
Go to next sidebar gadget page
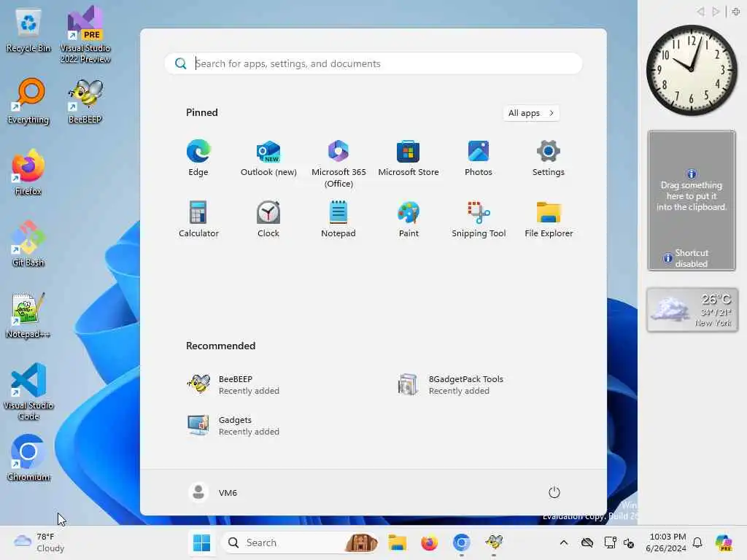(716, 12)
